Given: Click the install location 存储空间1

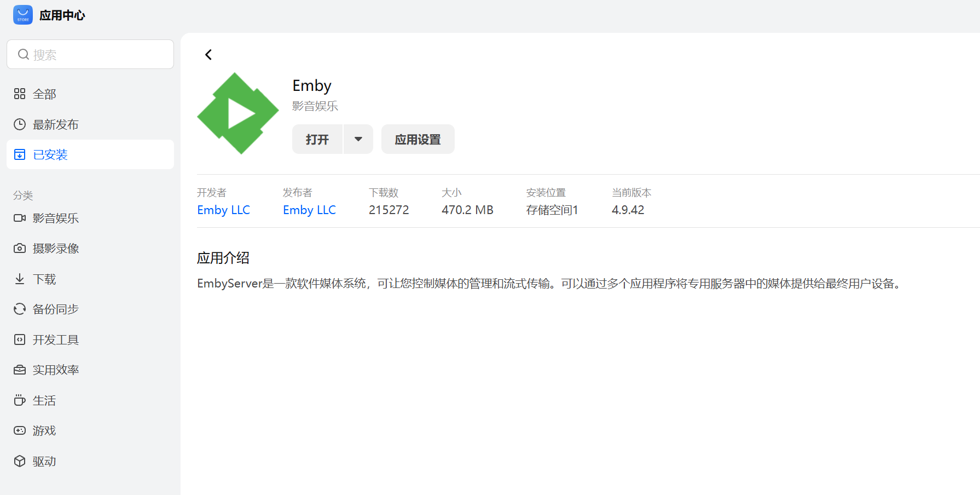Looking at the screenshot, I should [552, 210].
